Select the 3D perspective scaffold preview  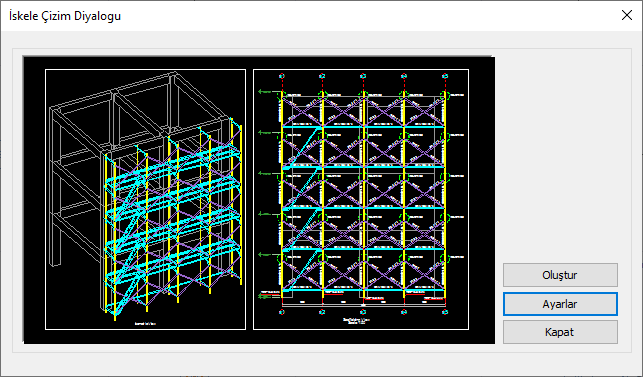(x=146, y=199)
